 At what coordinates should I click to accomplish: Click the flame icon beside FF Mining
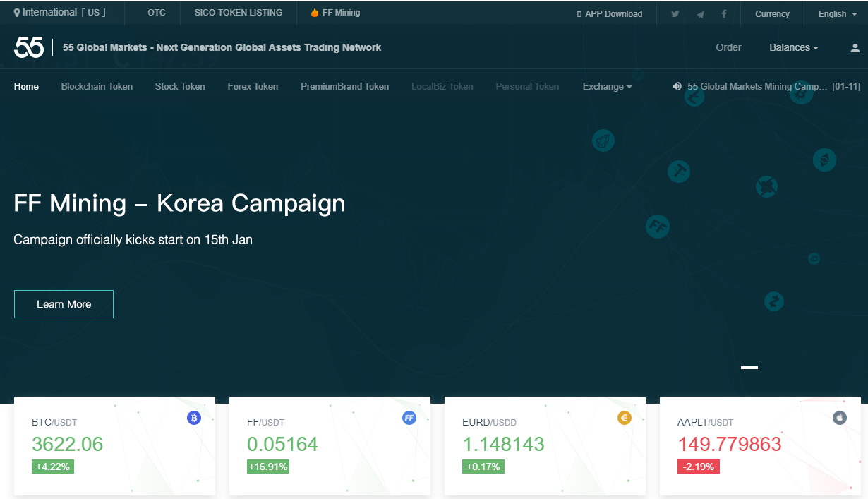click(315, 13)
